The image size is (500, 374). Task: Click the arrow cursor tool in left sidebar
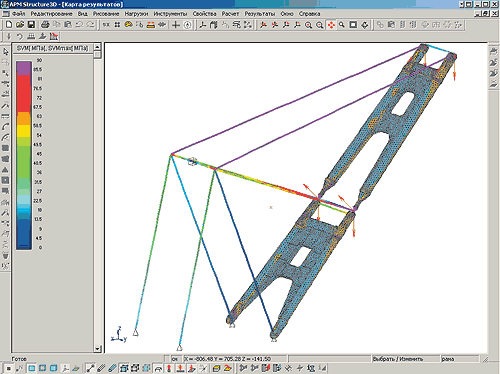(x=5, y=52)
